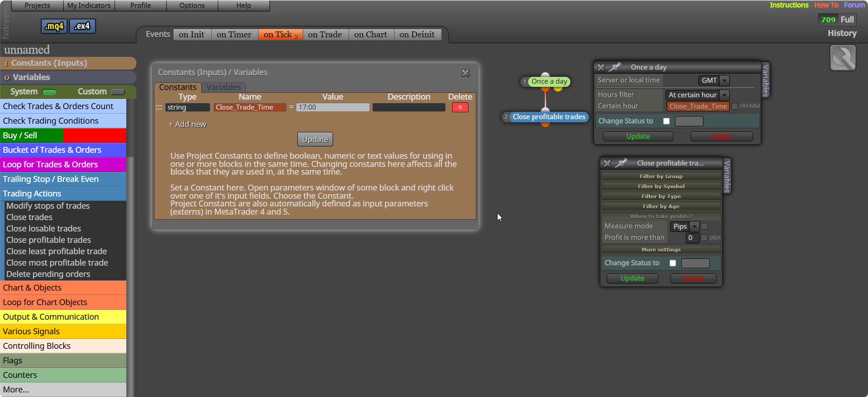Image resolution: width=868 pixels, height=397 pixels.
Task: Tick Change Status to in Close profitable trades
Action: click(673, 263)
